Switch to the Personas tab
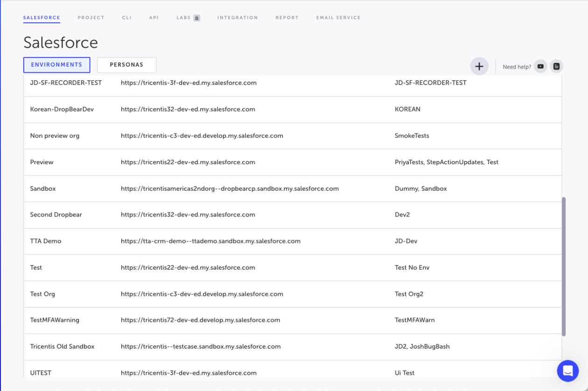The width and height of the screenshot is (588, 391). [126, 65]
